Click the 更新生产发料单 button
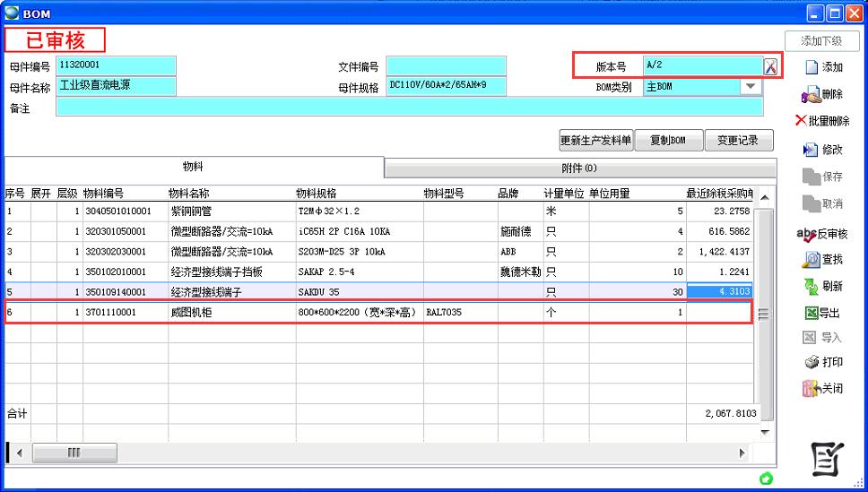868x492 pixels. [x=595, y=141]
